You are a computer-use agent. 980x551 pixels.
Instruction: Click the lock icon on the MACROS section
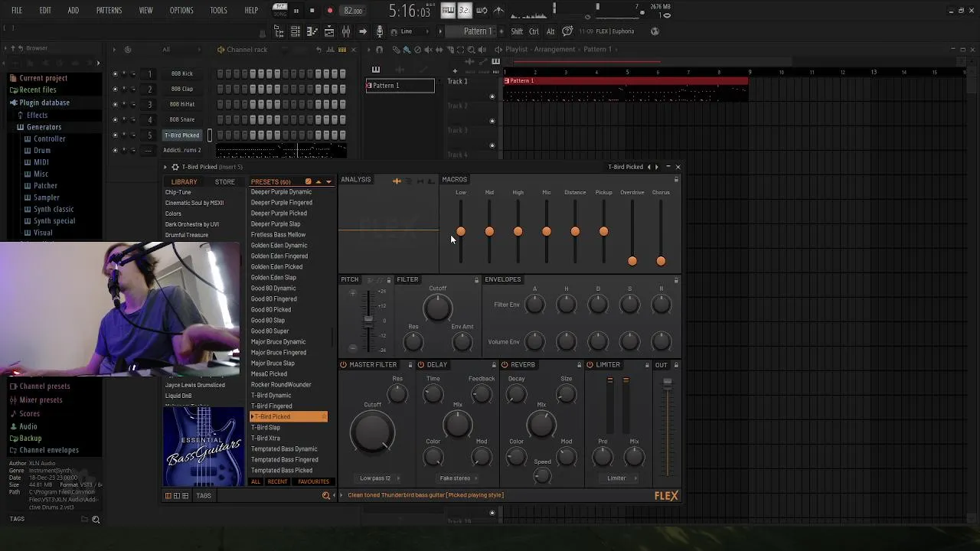coord(676,180)
